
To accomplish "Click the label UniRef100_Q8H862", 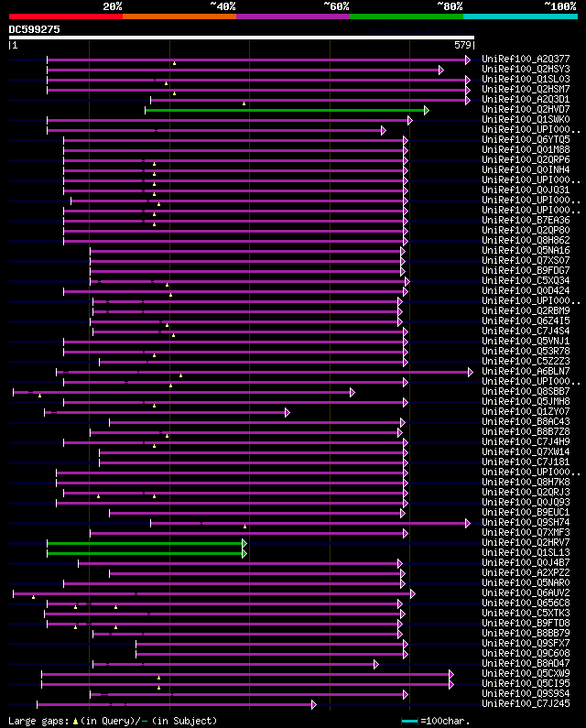I will [x=526, y=241].
